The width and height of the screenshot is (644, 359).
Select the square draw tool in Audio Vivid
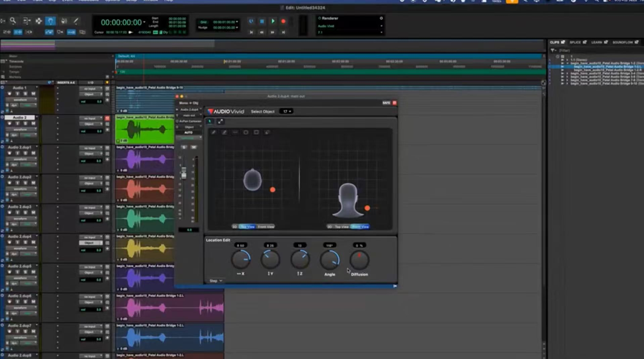pyautogui.click(x=256, y=133)
